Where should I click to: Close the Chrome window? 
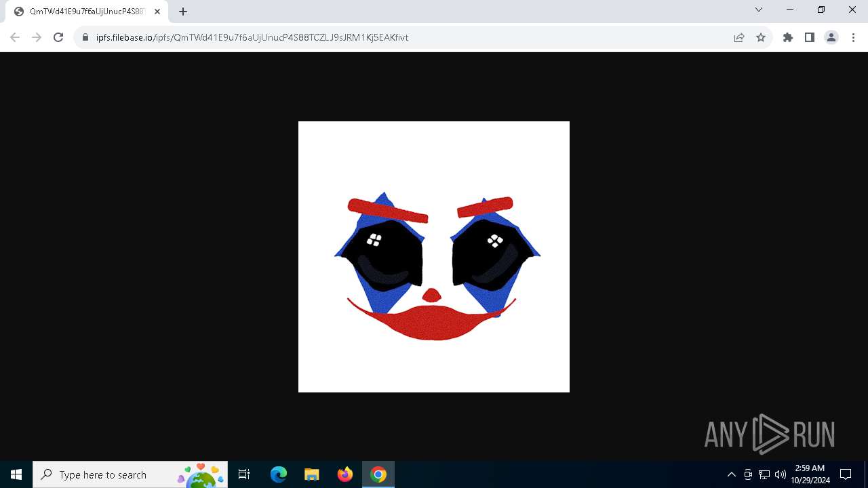[x=852, y=9]
